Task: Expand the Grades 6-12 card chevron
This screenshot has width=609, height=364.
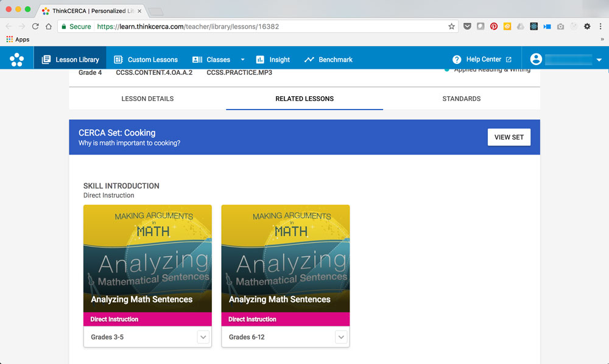Action: [x=341, y=337]
